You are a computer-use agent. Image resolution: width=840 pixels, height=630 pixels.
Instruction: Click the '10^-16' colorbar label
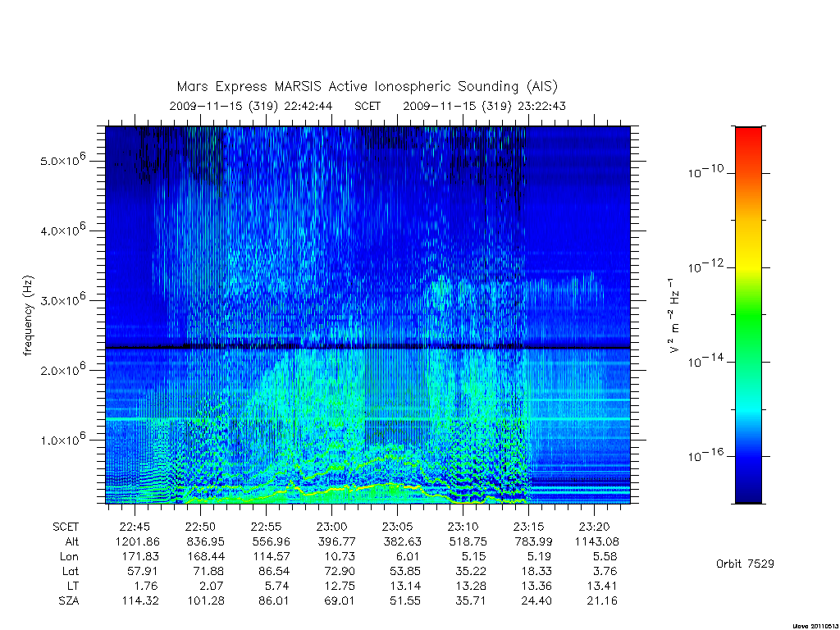(705, 455)
